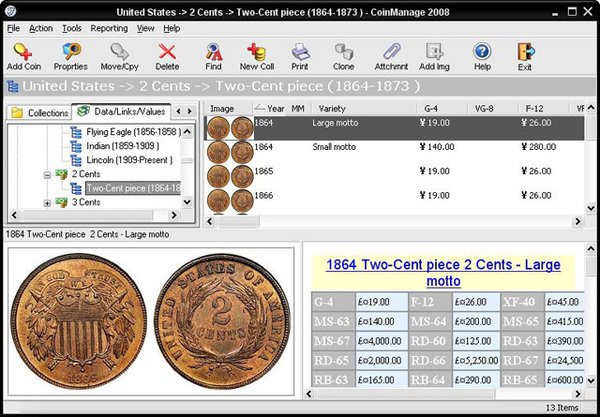Click the Add Coin toolbar icon

(24, 56)
